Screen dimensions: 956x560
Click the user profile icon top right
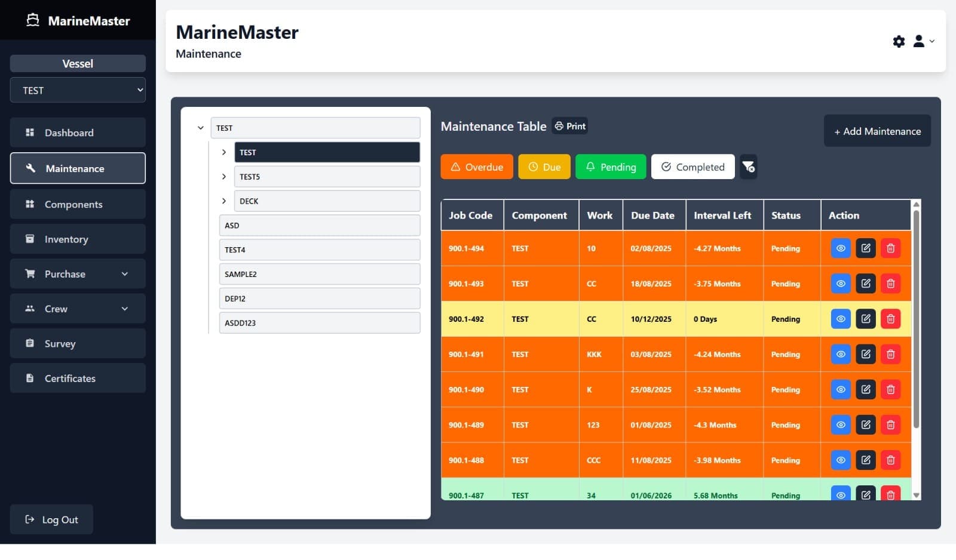point(918,41)
